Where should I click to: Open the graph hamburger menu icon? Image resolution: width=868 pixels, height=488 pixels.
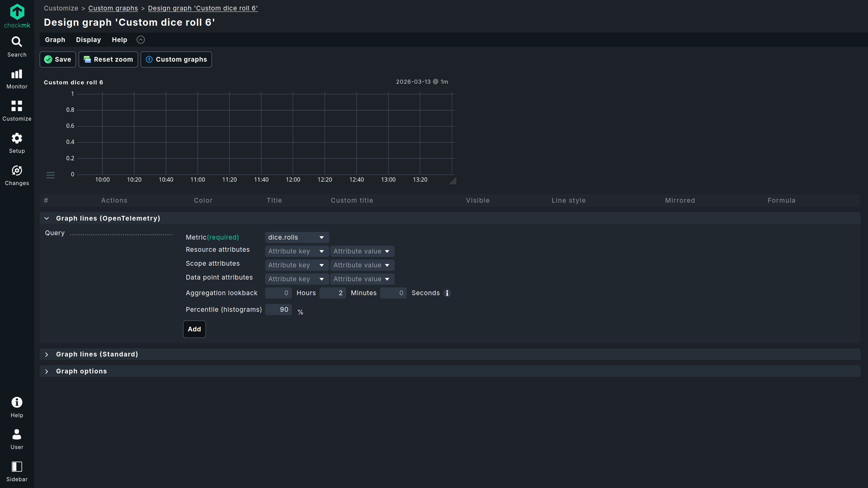(x=51, y=175)
